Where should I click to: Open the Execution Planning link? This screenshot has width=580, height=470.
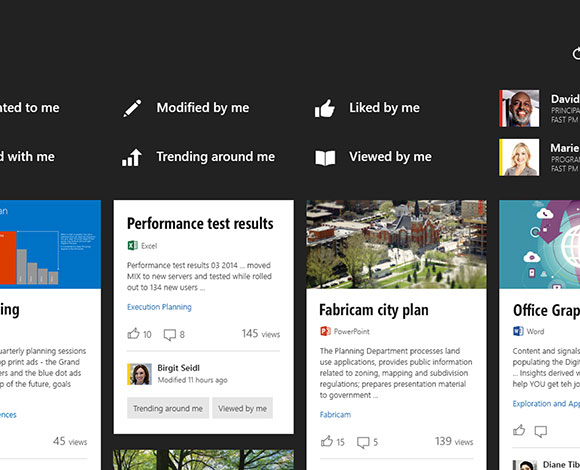(159, 307)
